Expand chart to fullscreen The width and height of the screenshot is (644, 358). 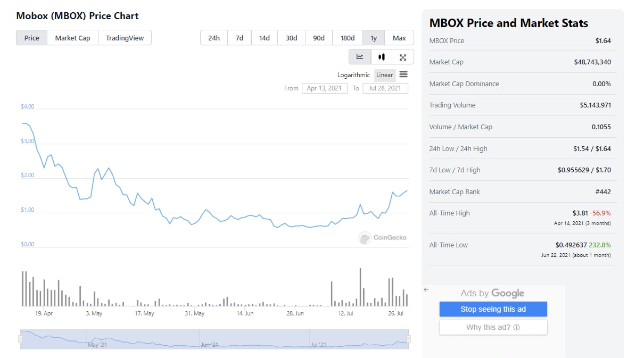pyautogui.click(x=403, y=57)
